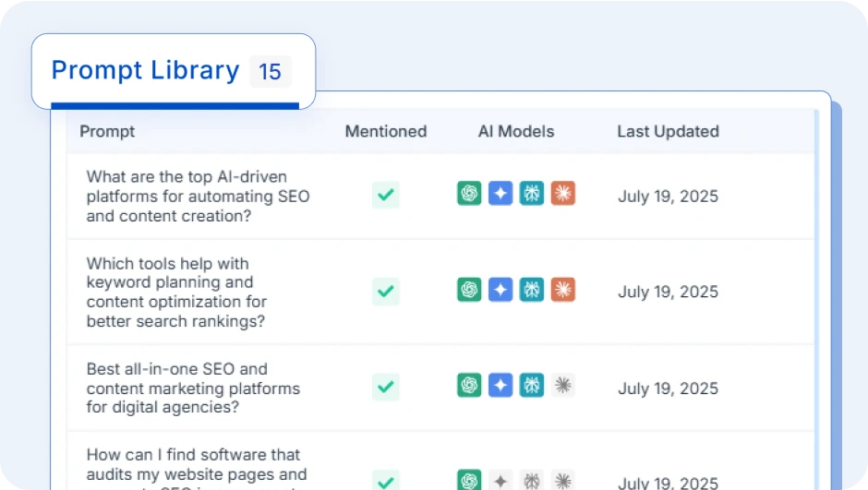Click ChatGPT icon in all-in-one SEO row
This screenshot has height=490, width=868.
(x=469, y=386)
